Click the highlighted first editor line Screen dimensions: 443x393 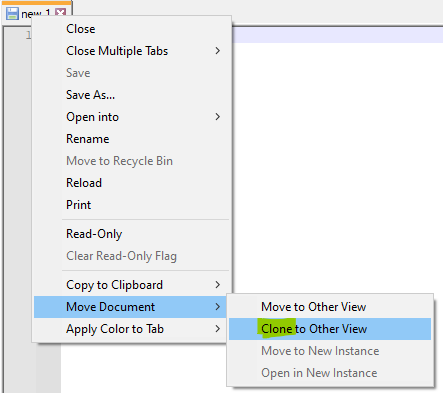337,35
